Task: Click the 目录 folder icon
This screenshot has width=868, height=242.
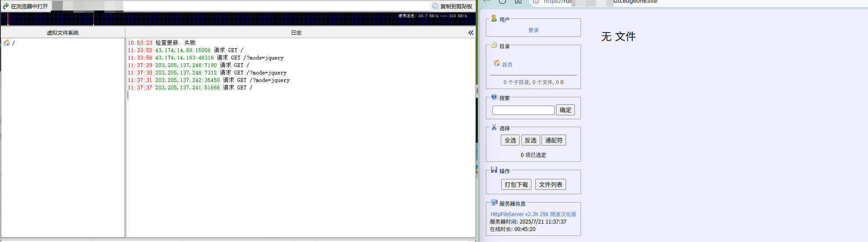Action: click(x=494, y=45)
